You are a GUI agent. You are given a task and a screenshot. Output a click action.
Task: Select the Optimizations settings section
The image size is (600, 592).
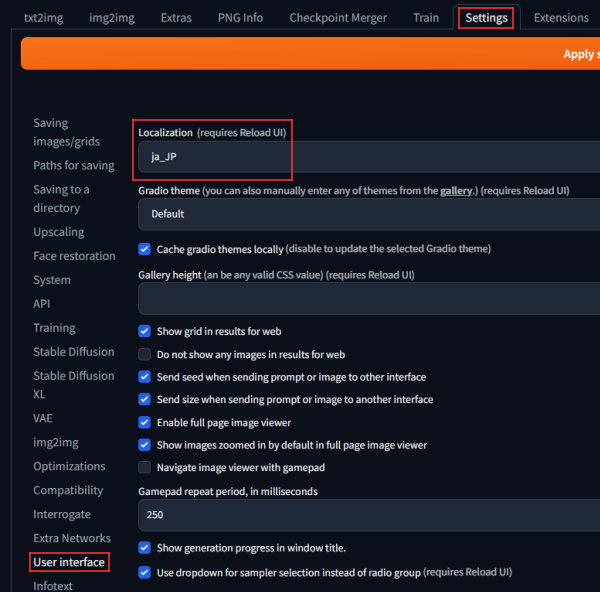69,466
